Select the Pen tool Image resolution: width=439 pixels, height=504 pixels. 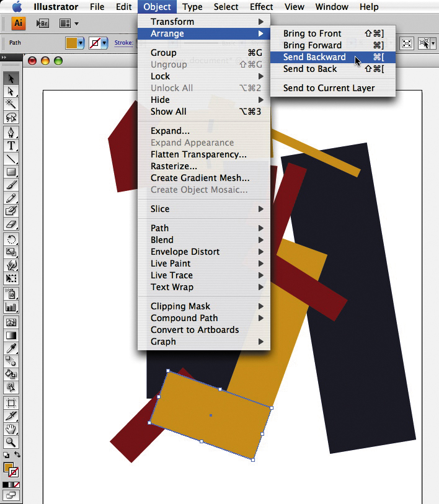coord(11,132)
